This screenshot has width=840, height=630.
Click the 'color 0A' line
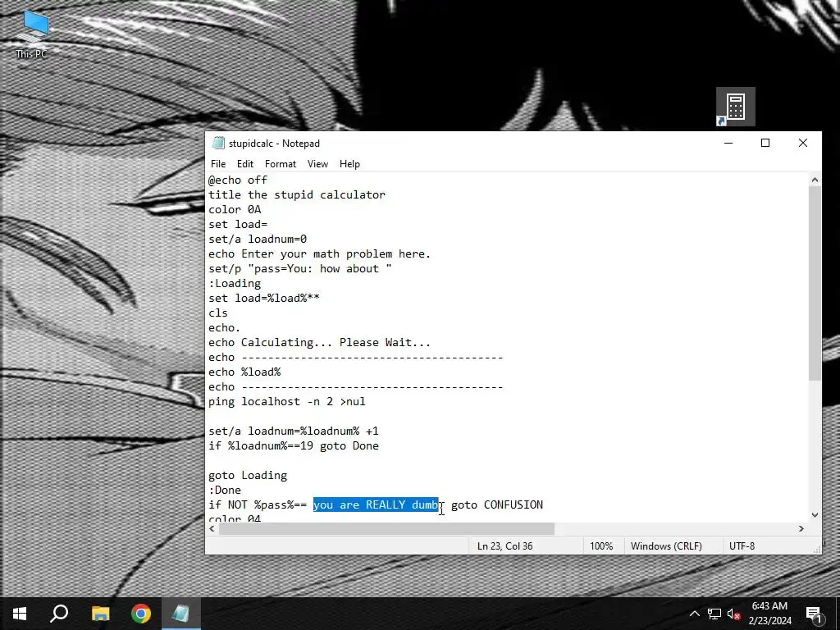point(235,209)
